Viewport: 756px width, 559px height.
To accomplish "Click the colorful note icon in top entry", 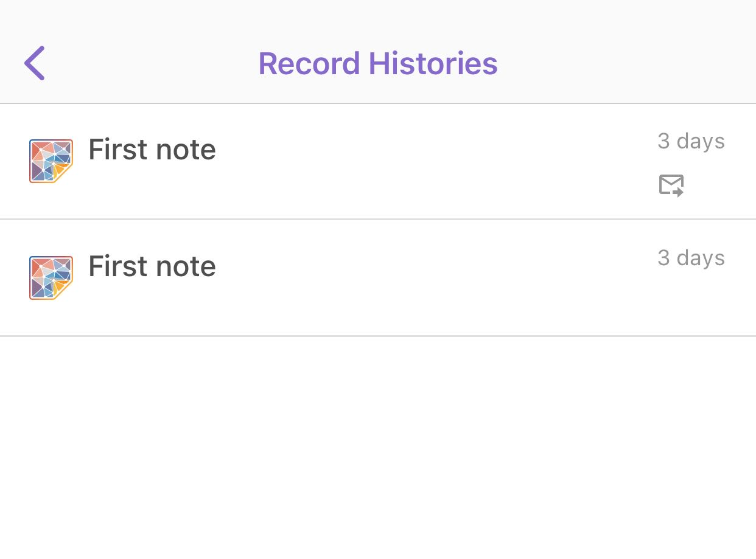I will coord(51,161).
